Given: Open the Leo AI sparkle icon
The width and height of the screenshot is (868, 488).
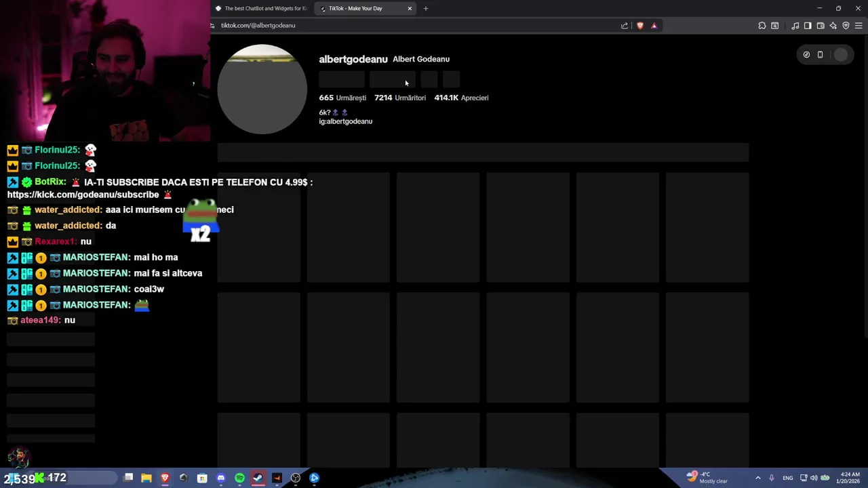Looking at the screenshot, I should [x=833, y=26].
